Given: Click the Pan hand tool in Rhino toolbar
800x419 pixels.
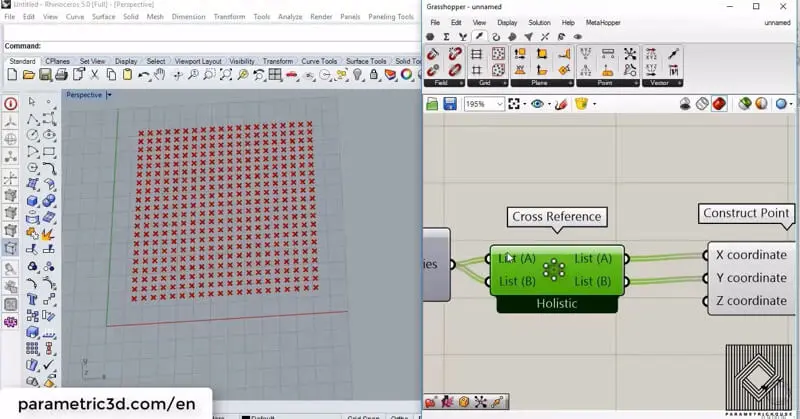Looking at the screenshot, I should point(159,75).
